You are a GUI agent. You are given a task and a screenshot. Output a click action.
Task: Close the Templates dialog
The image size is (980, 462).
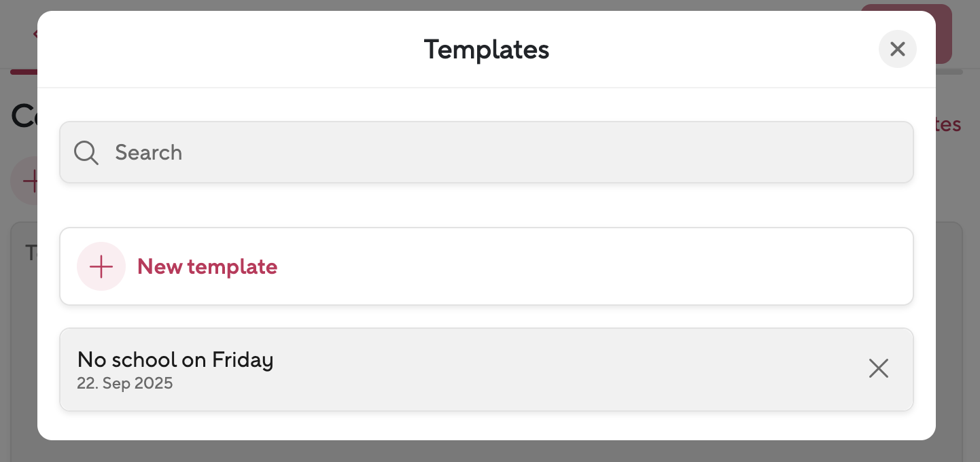[x=897, y=49]
